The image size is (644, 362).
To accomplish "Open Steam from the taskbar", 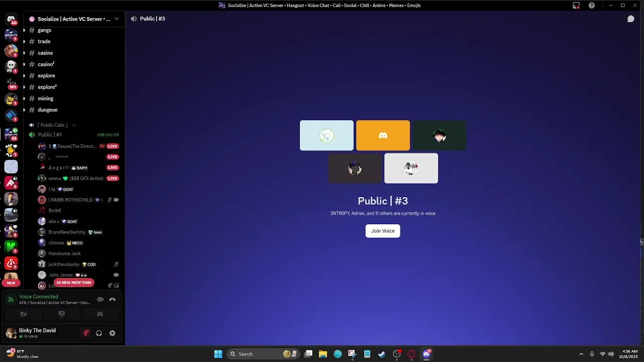I will coord(382,354).
